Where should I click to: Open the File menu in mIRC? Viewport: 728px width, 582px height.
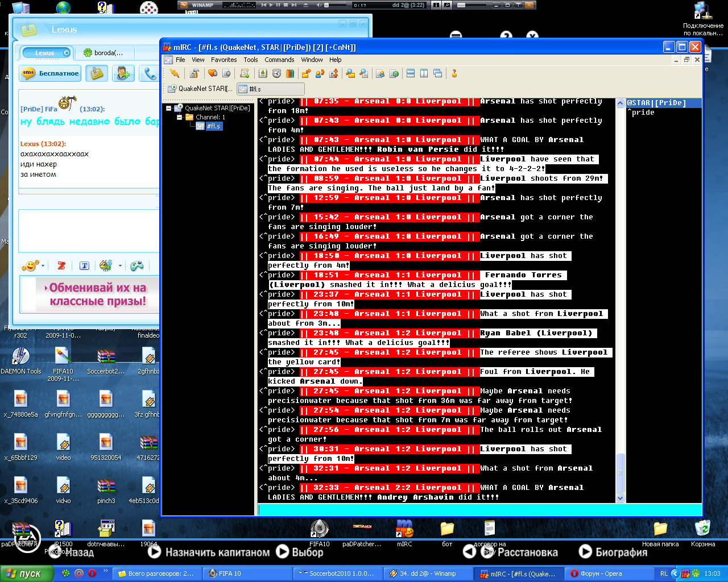(180, 60)
